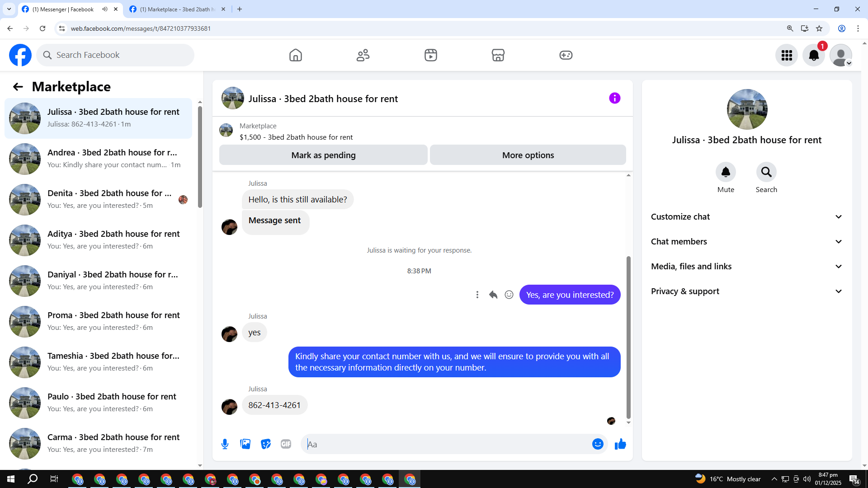Open the Marketplace storefront icon
Screen dimensions: 868x488
click(x=498, y=55)
